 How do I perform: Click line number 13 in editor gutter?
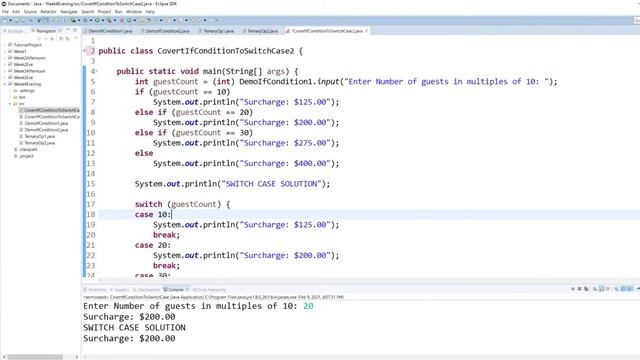click(x=91, y=163)
